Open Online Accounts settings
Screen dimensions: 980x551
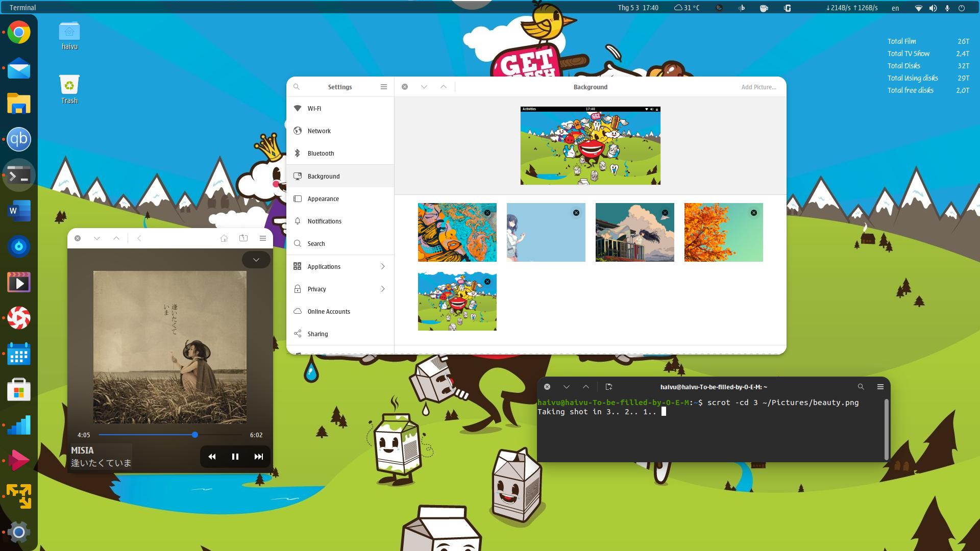pyautogui.click(x=340, y=311)
